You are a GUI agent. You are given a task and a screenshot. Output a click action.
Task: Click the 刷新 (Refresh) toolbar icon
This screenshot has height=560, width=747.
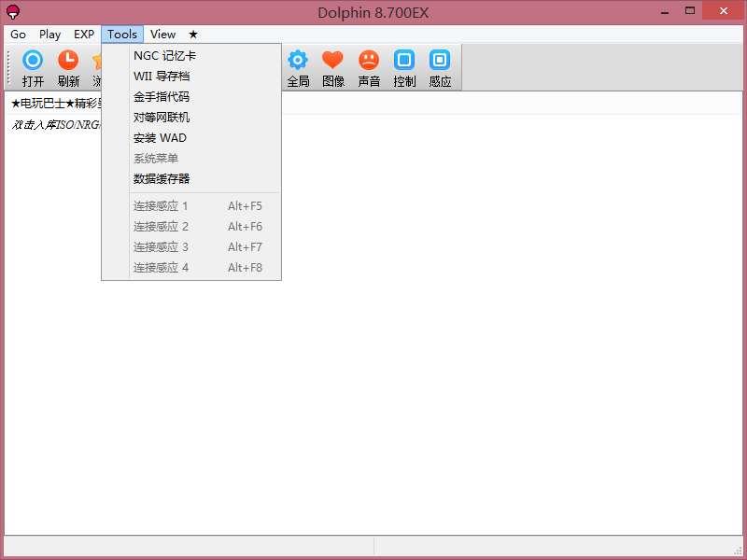pos(68,68)
